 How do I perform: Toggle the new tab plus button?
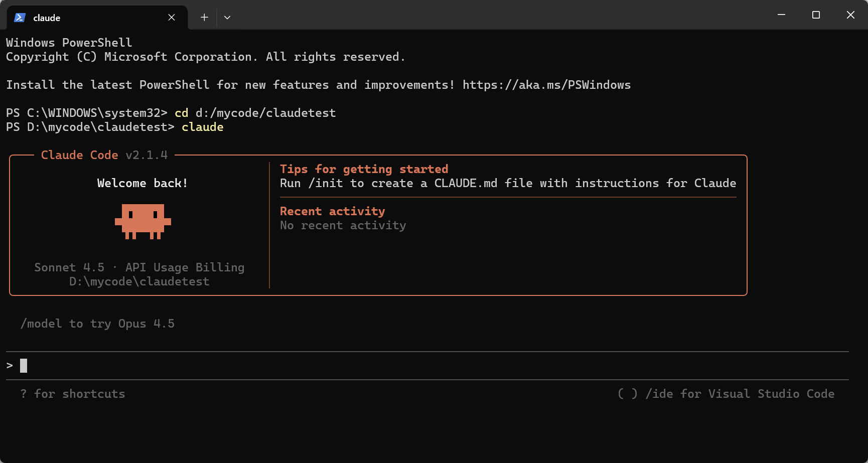tap(204, 17)
